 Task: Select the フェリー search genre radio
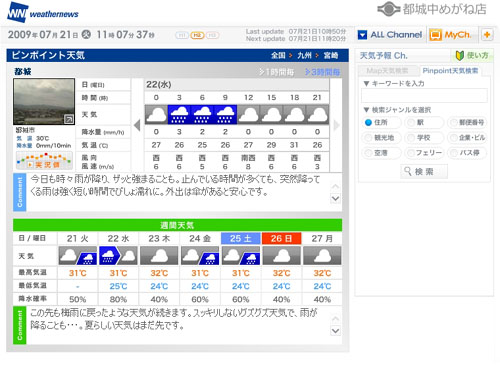click(411, 153)
